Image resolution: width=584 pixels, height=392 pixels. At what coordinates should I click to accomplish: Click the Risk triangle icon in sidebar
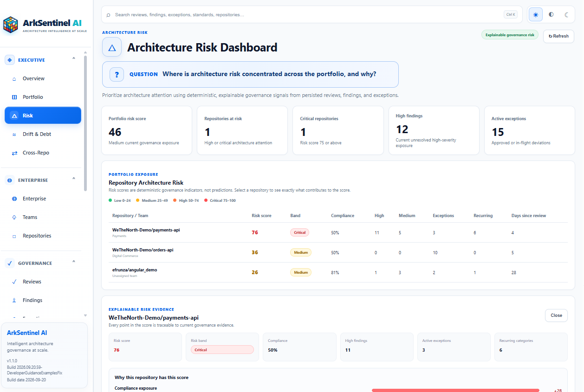pyautogui.click(x=14, y=116)
